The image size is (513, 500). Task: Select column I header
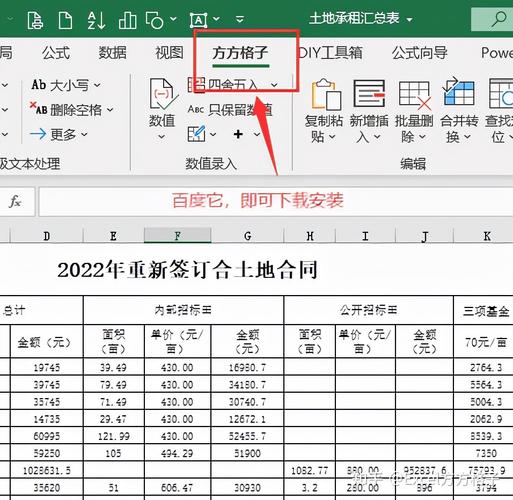tap(365, 236)
